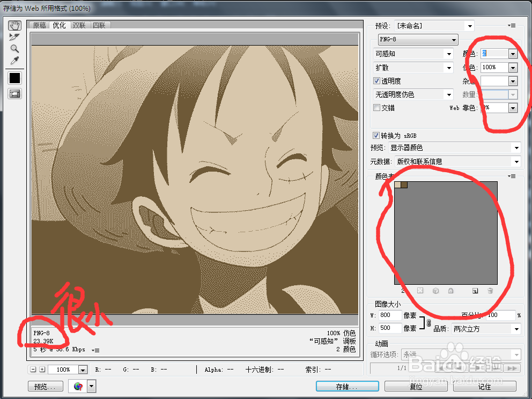Switch to the 双联 tab

pos(79,25)
